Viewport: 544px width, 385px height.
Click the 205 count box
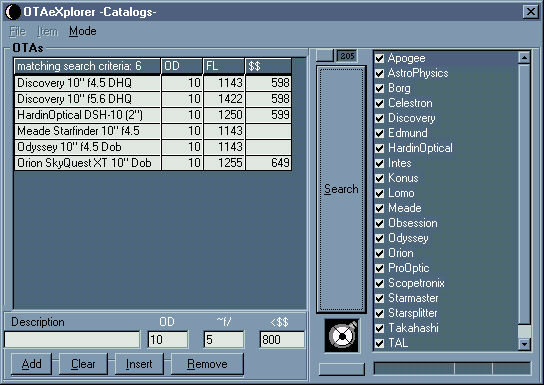point(347,56)
